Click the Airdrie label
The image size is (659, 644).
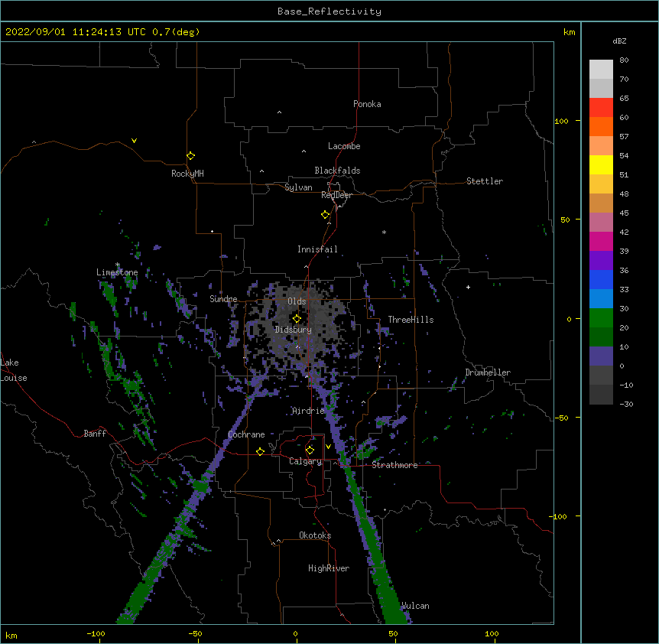[308, 411]
